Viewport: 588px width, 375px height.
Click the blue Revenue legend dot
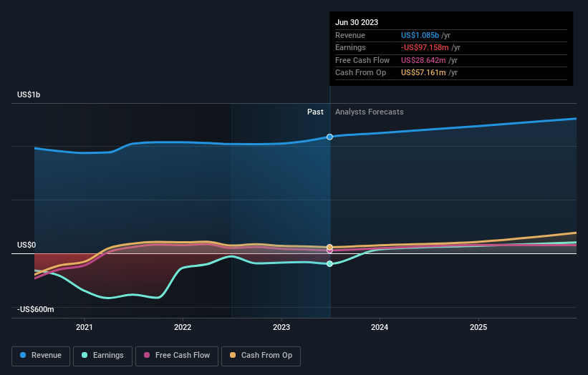23,355
